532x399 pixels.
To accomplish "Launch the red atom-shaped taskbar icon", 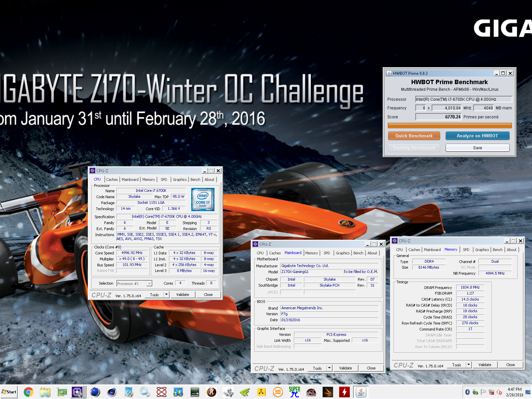I will pyautogui.click(x=162, y=392).
